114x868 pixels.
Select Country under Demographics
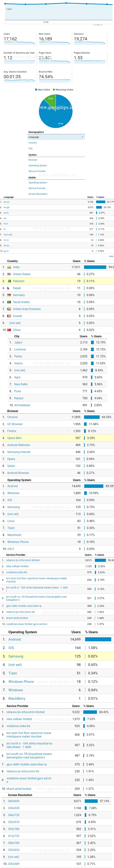(x=33, y=143)
